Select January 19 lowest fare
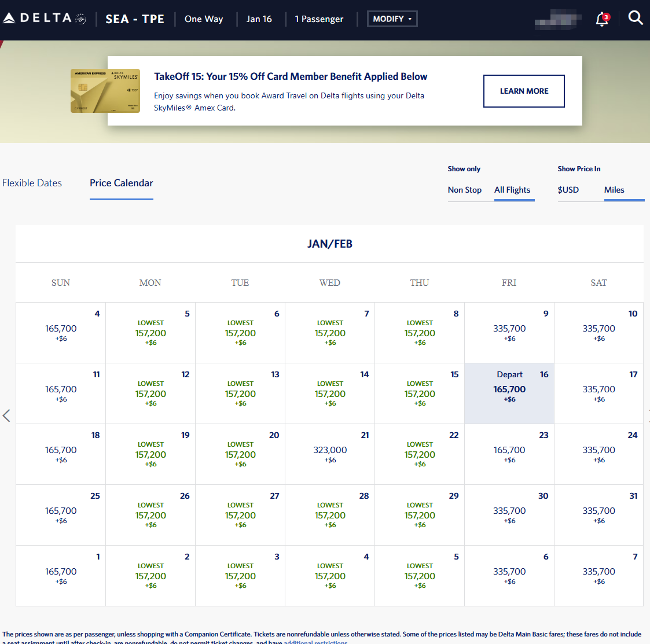650x644 pixels. 150,454
